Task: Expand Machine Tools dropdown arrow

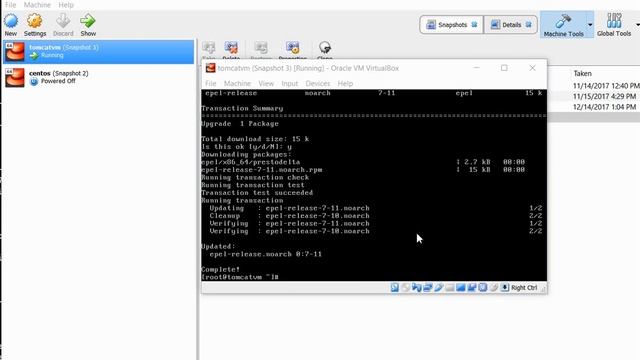Action: tap(590, 25)
